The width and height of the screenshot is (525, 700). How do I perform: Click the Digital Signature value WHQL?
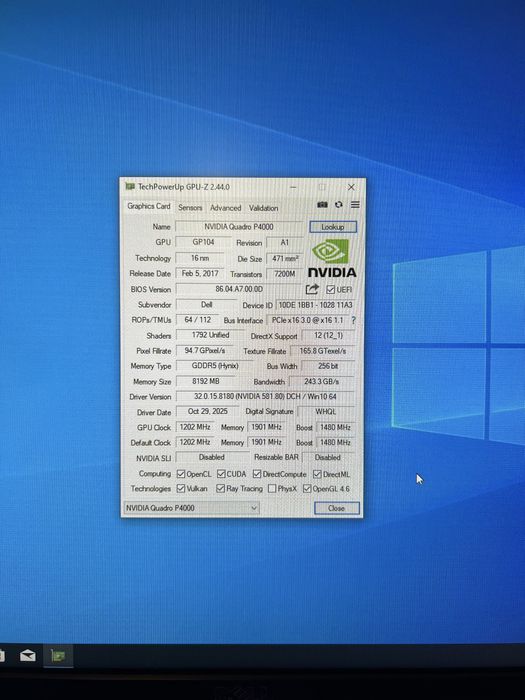(x=326, y=412)
